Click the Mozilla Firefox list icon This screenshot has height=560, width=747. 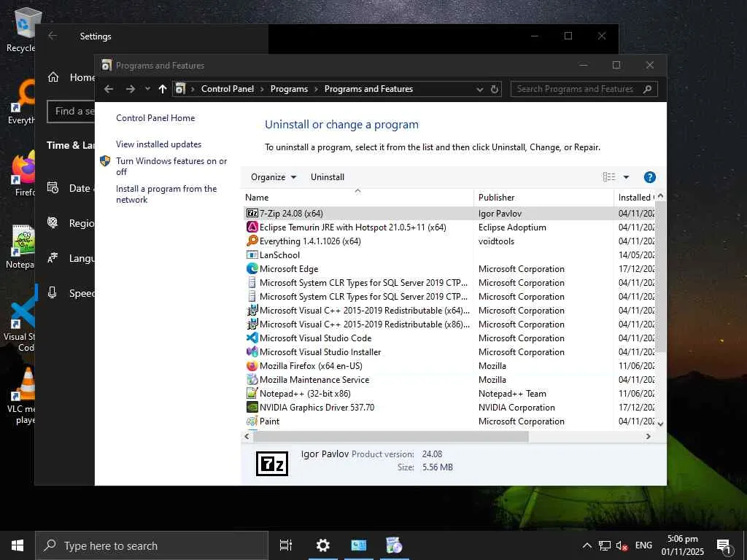click(x=252, y=366)
